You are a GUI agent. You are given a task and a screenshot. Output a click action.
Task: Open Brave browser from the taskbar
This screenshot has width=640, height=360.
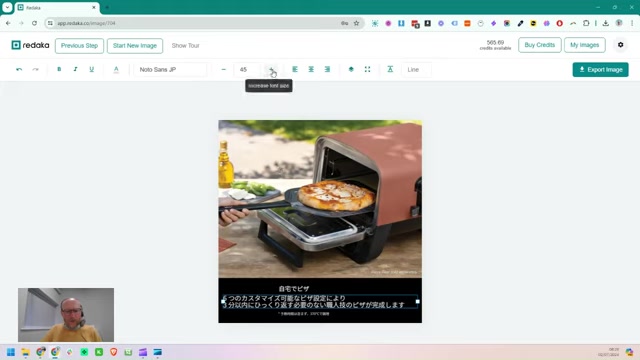(x=113, y=352)
